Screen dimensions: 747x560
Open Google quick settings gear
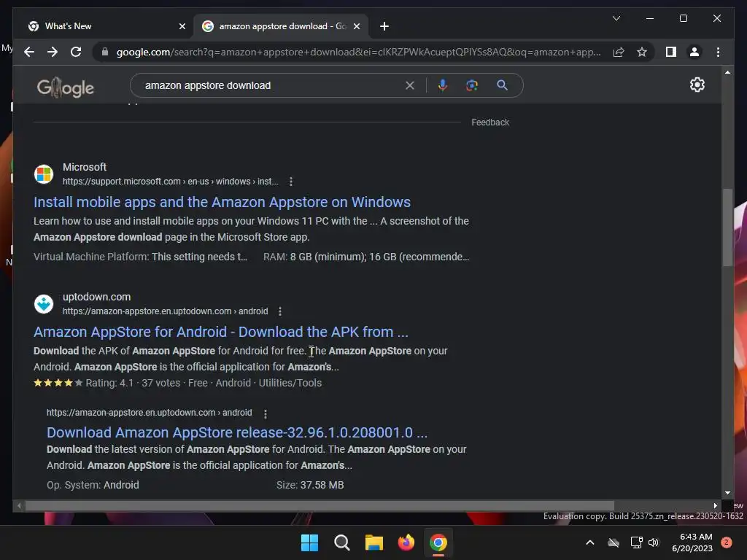(x=697, y=85)
